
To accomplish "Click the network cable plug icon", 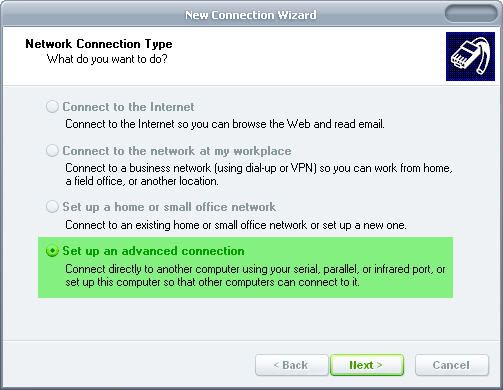I will [470, 56].
